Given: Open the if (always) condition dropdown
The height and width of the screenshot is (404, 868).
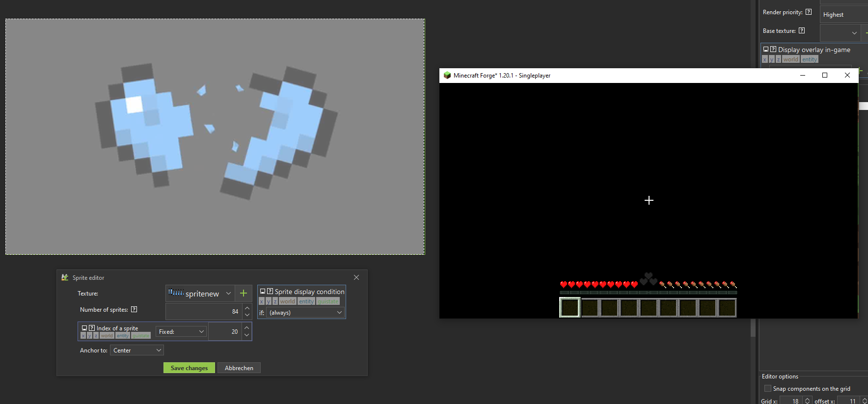Looking at the screenshot, I should [305, 312].
